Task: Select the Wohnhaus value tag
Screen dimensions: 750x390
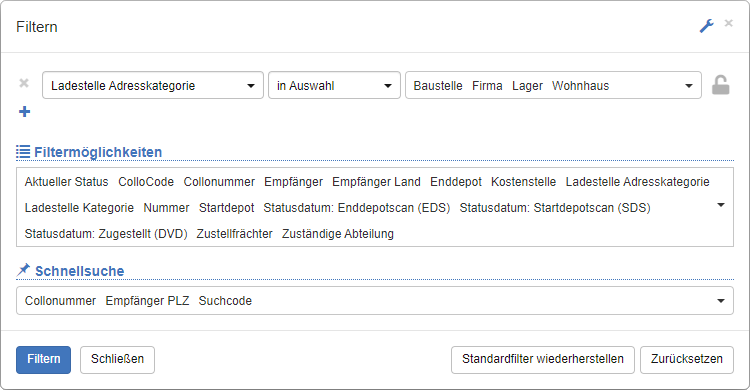Action: point(580,86)
